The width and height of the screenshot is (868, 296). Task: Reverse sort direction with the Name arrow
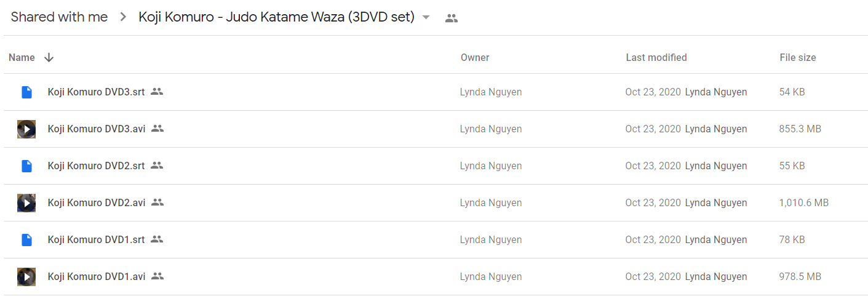pos(49,57)
